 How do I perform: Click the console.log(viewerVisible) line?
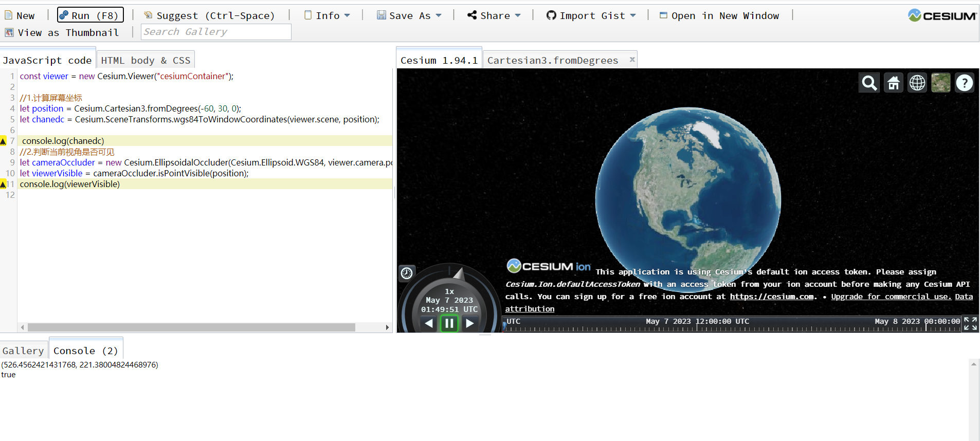pos(70,184)
